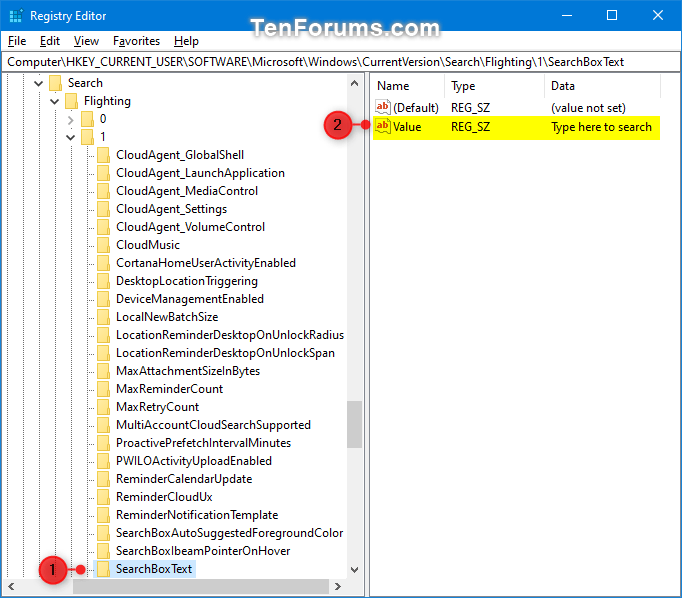Click the CloudAgent_MediaControl folder icon
Viewport: 682px width, 598px height.
[104, 191]
